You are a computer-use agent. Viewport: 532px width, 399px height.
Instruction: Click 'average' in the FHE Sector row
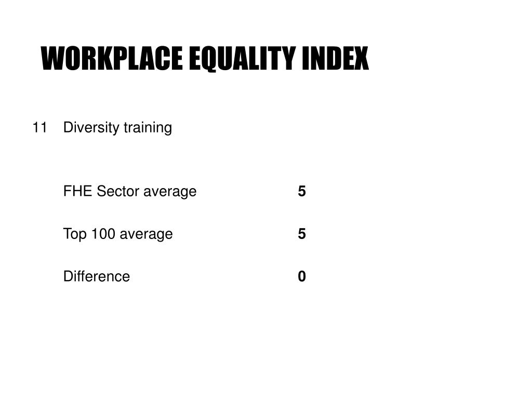tap(170, 192)
